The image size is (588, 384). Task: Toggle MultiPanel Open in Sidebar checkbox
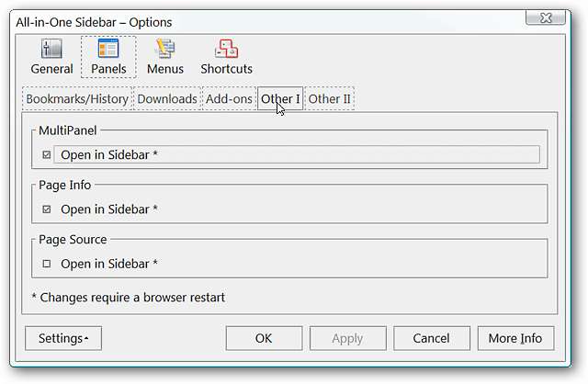(47, 155)
